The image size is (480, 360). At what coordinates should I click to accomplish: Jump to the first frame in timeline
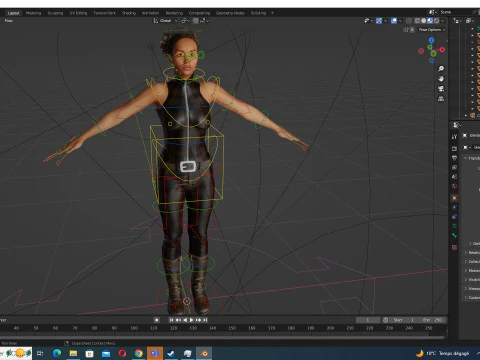click(x=171, y=320)
